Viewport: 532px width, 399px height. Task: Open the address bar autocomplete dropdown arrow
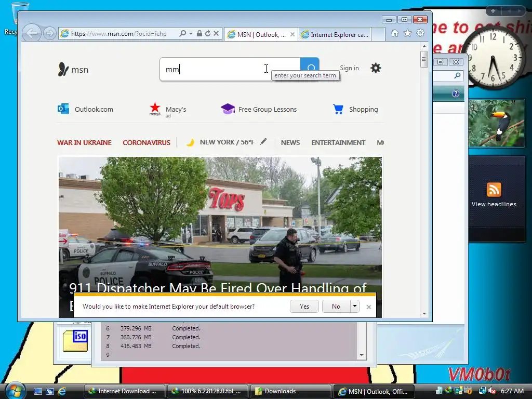[x=191, y=33]
